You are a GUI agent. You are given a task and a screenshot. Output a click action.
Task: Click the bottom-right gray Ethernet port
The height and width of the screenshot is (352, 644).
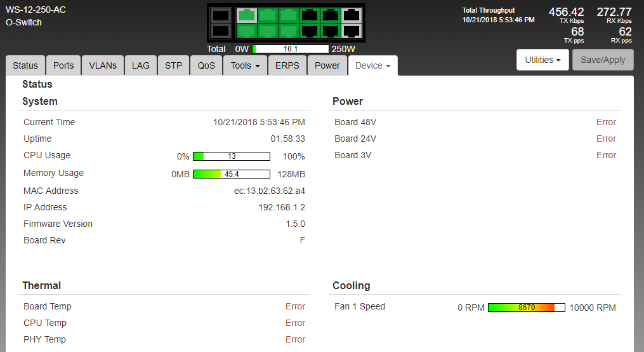click(x=351, y=30)
